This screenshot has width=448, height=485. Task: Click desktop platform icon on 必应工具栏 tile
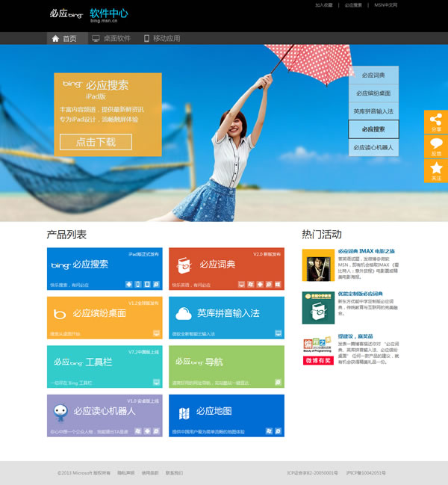156,383
